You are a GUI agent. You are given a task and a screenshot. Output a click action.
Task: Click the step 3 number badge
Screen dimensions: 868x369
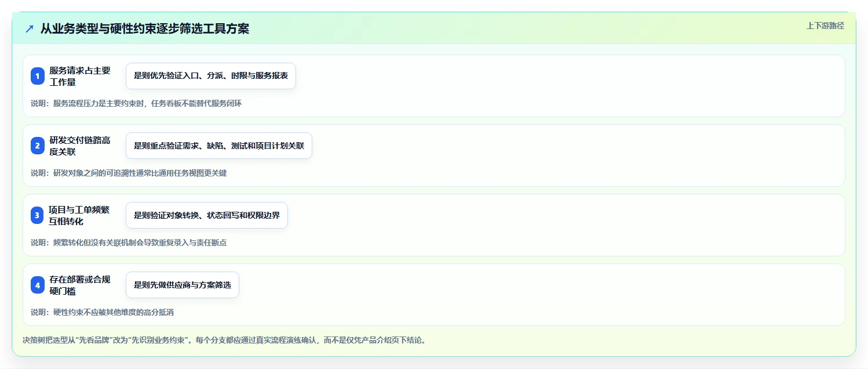(38, 215)
